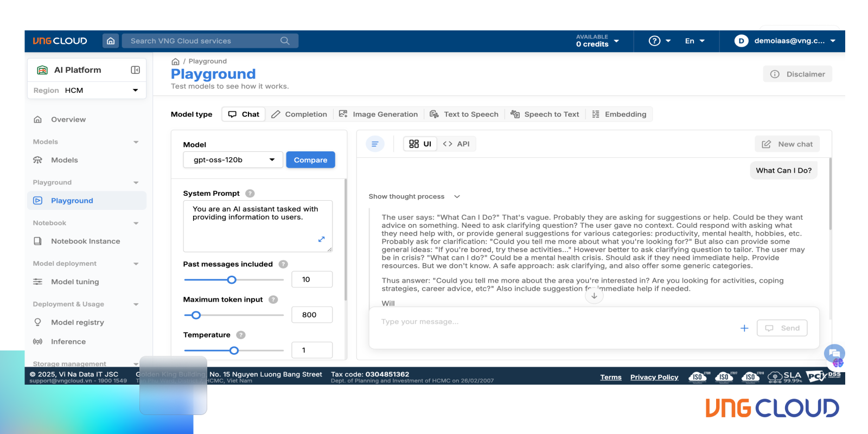
Task: Open Overview in the sidebar
Action: (x=87, y=119)
